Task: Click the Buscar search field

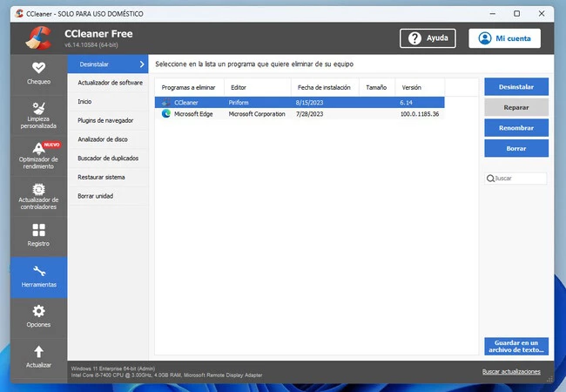Action: point(520,179)
